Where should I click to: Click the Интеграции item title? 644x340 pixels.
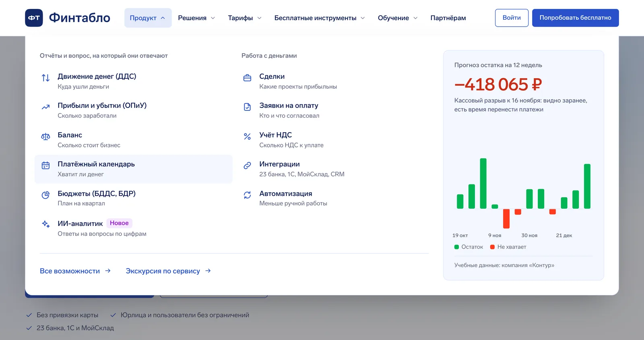pyautogui.click(x=279, y=164)
